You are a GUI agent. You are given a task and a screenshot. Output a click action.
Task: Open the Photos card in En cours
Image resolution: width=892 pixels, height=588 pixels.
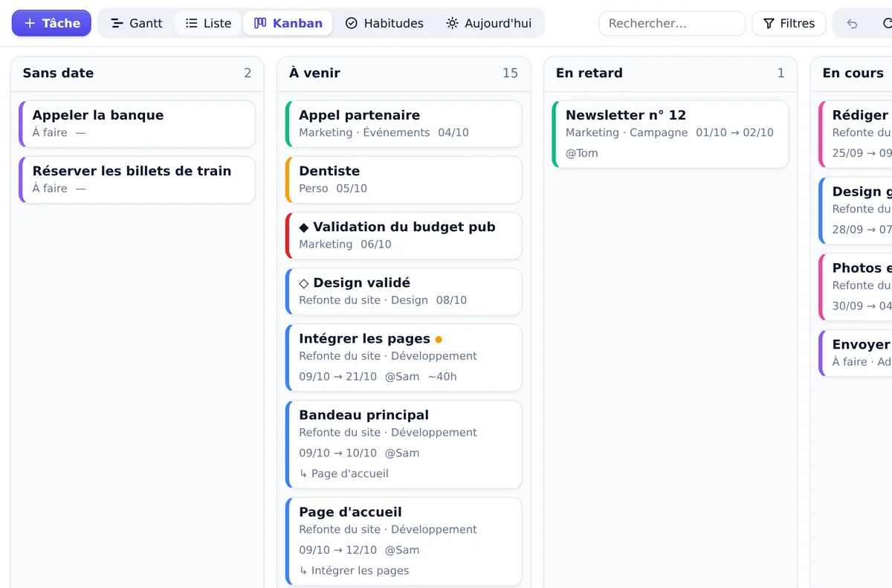click(856, 287)
